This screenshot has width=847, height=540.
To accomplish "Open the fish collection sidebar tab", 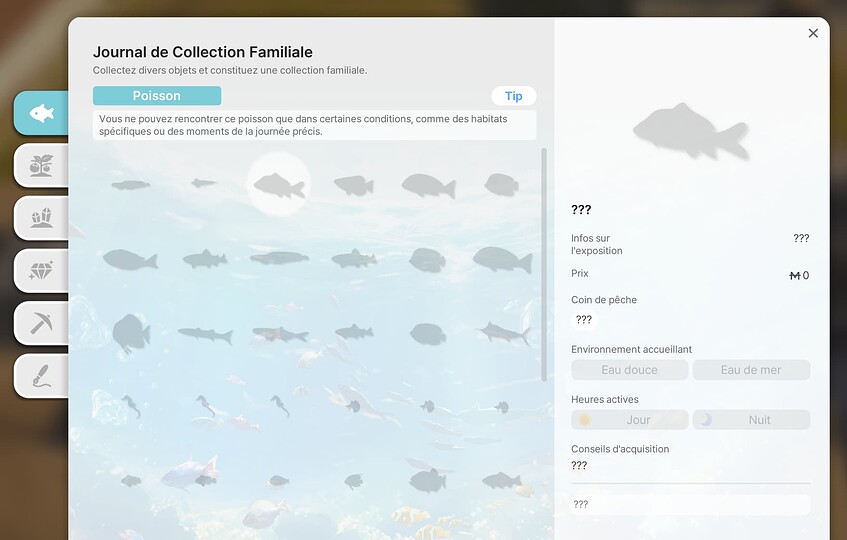I will [x=41, y=113].
